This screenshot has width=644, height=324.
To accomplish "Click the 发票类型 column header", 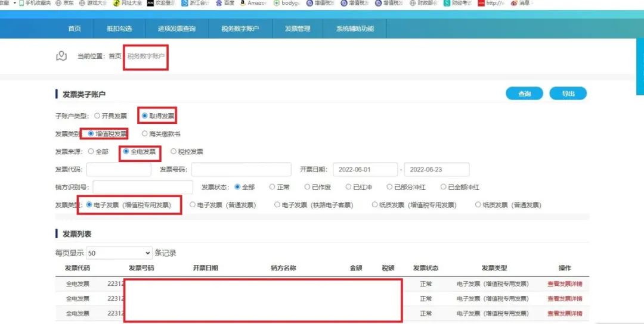I will [494, 268].
